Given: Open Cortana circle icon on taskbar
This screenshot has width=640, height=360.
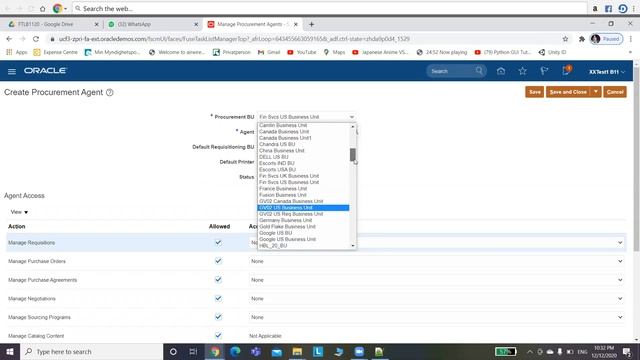Looking at the screenshot, I should [x=173, y=351].
